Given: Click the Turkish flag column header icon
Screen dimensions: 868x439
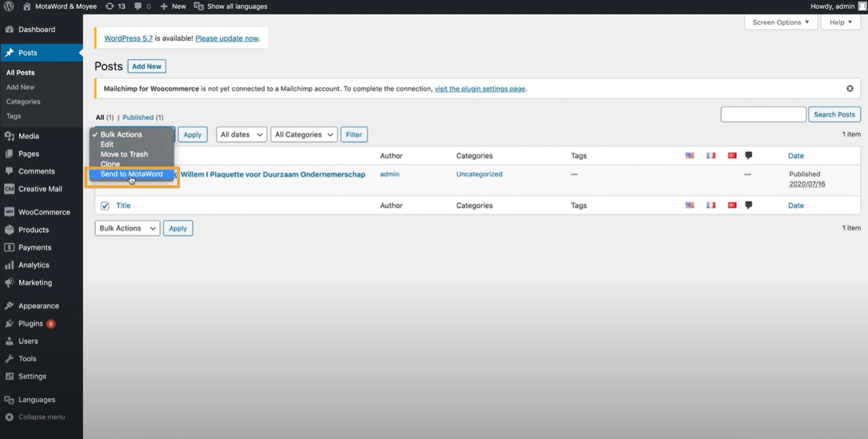Looking at the screenshot, I should click(732, 155).
